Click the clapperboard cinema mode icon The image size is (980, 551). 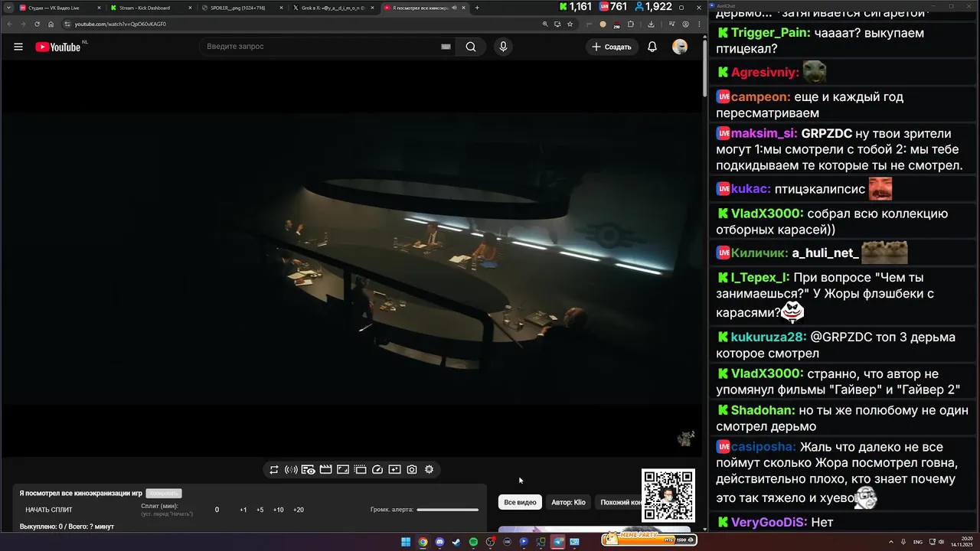(x=325, y=469)
